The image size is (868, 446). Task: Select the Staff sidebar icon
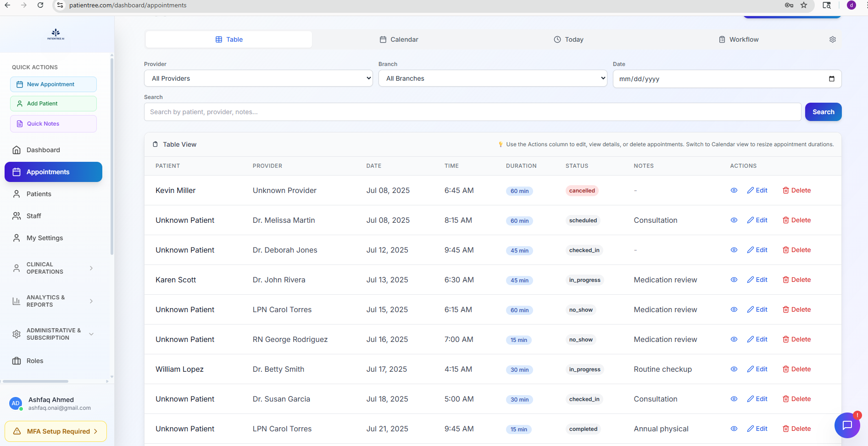tap(33, 215)
